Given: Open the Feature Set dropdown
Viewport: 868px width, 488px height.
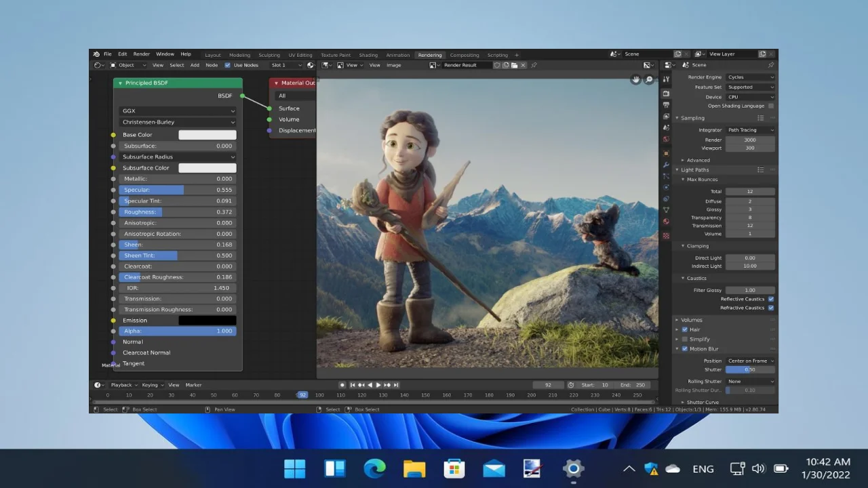Looking at the screenshot, I should click(750, 87).
